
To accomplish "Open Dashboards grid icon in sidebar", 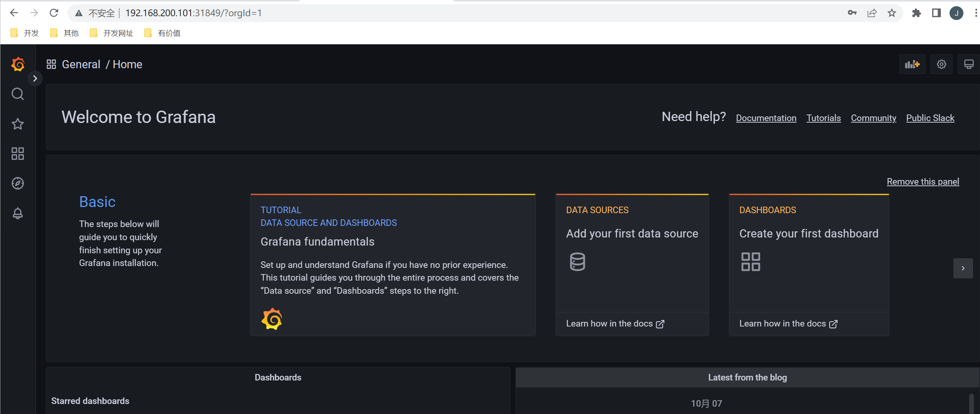I will click(18, 153).
